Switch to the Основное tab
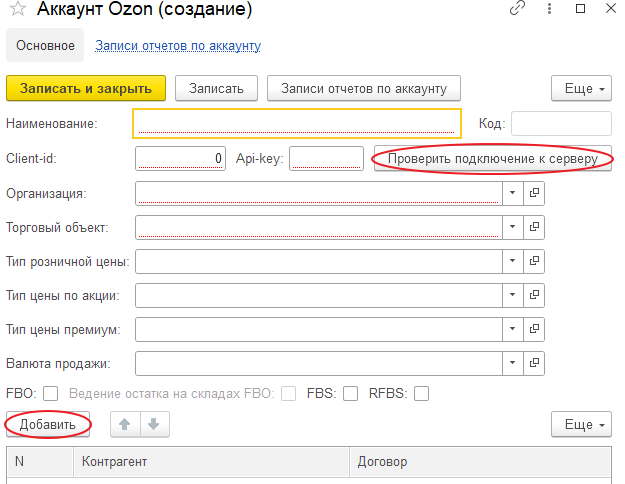Viewport: 625px width, 484px height. (45, 45)
